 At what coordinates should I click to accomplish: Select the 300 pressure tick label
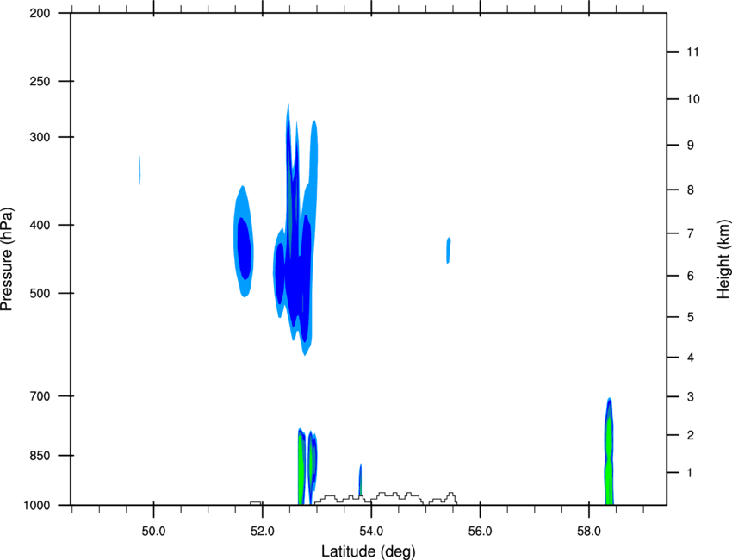tap(40, 137)
